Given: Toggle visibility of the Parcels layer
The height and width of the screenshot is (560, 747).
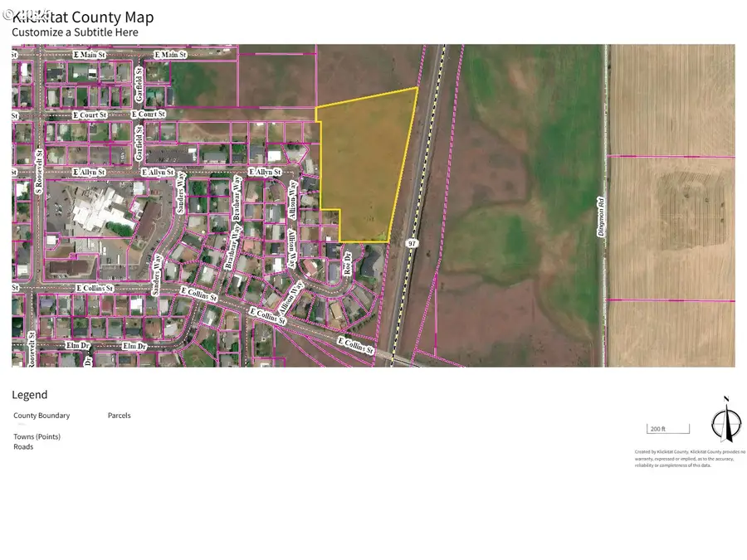Looking at the screenshot, I should tap(119, 415).
